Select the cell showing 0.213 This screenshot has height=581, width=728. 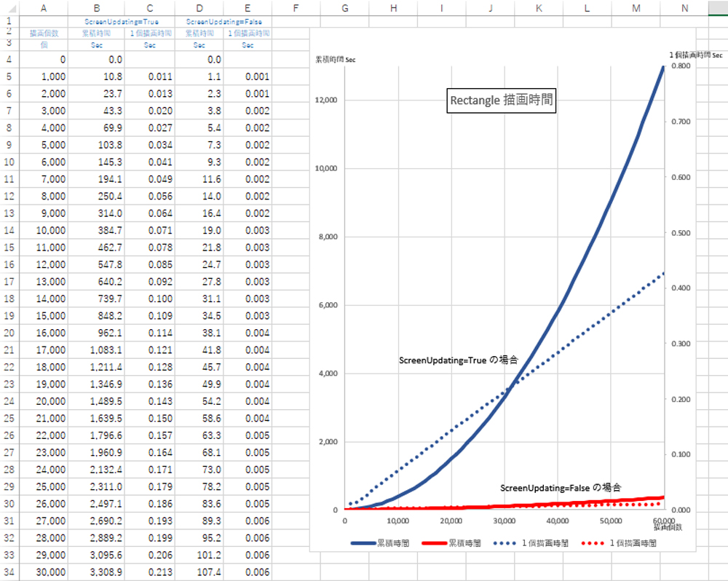pyautogui.click(x=150, y=572)
